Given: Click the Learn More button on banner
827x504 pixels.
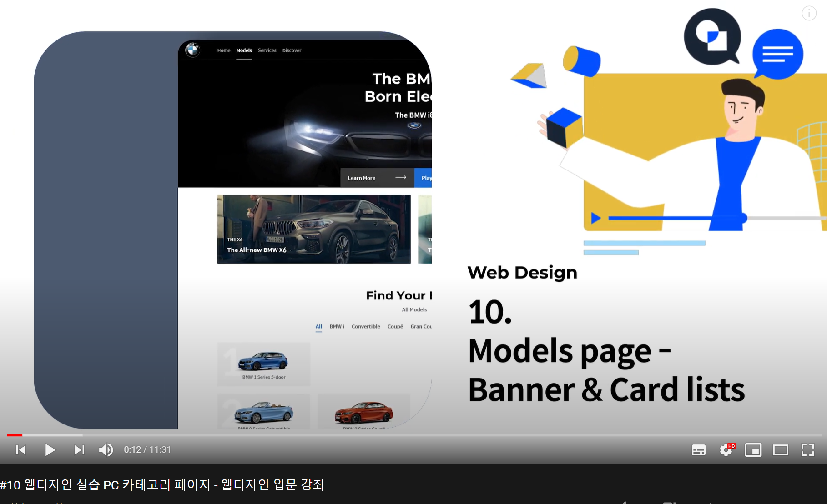Looking at the screenshot, I should [x=377, y=178].
